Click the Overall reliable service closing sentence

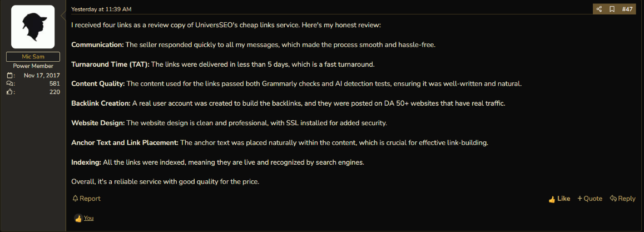pyautogui.click(x=165, y=181)
